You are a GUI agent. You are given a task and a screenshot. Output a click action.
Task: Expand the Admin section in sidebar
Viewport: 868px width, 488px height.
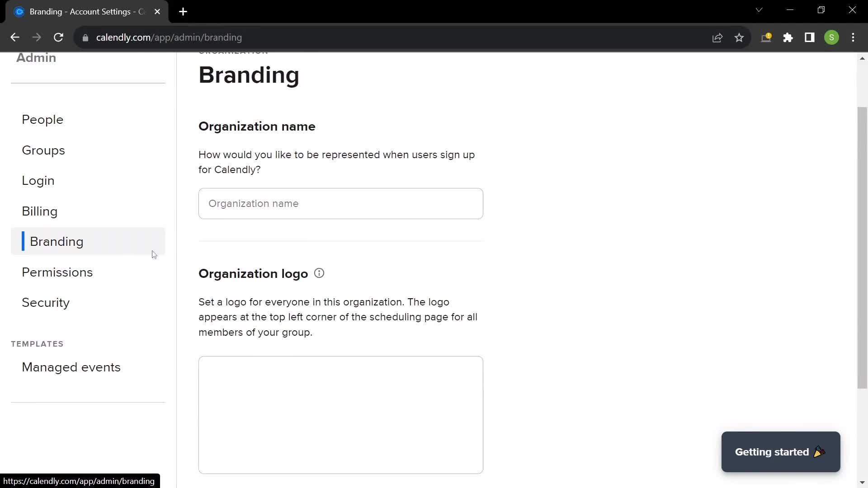(36, 57)
